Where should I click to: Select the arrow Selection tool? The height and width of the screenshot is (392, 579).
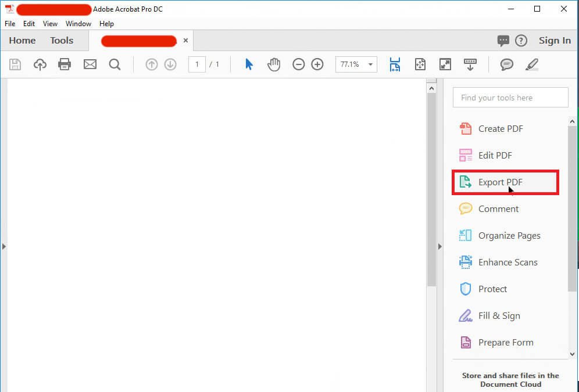(x=249, y=64)
